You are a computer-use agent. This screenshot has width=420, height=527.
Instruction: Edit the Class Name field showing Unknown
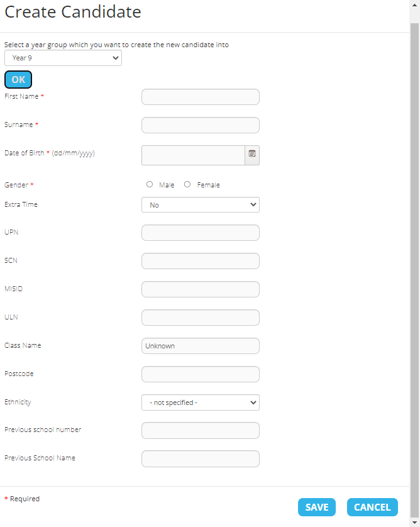coord(201,346)
